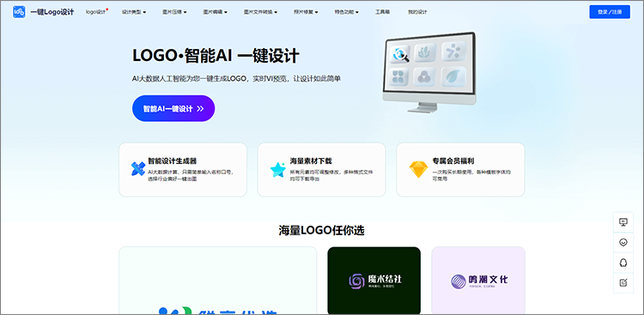The image size is (644, 315).
Task: Click the yellow diamond icon beside 专属会员福利
Action: 418,170
